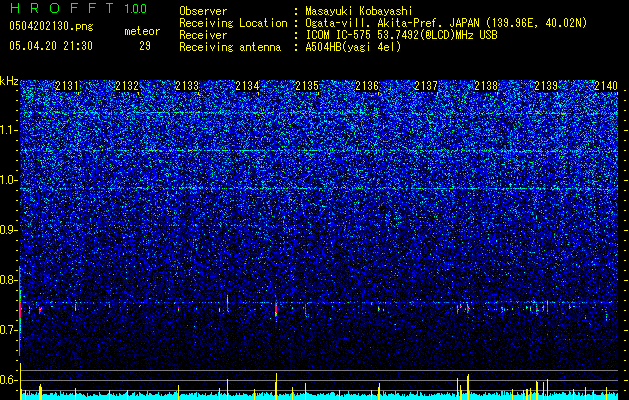The image size is (629, 400).
Task: Click the 0.8 frequency axis label
Action: [9, 280]
